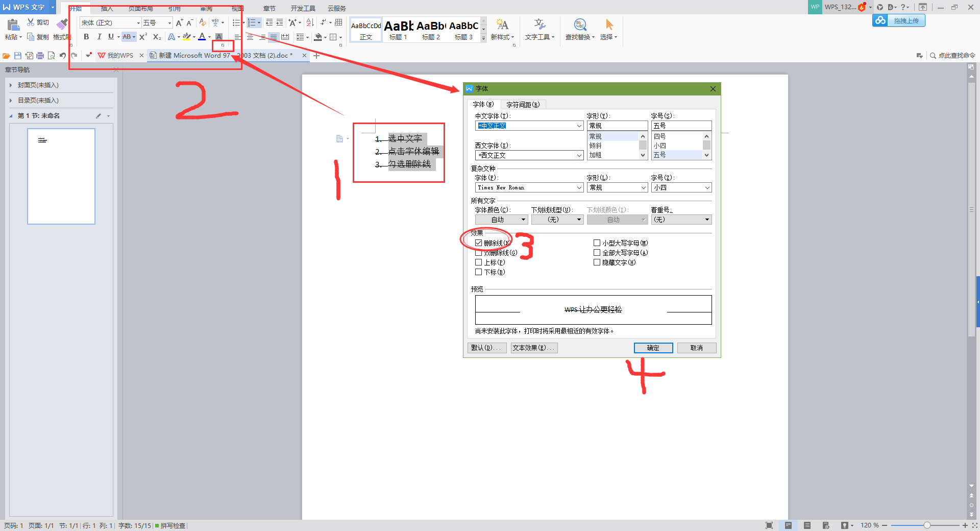Click the 拖拽上传 upload button
980x531 pixels.
click(x=898, y=20)
